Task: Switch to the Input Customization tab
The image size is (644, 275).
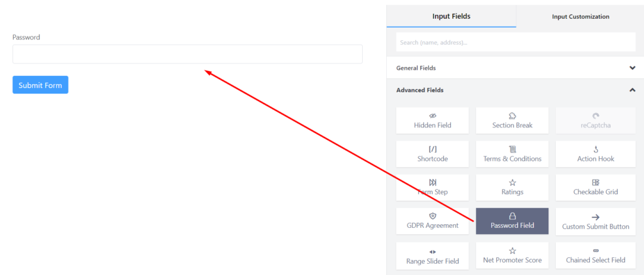Action: pos(580,16)
